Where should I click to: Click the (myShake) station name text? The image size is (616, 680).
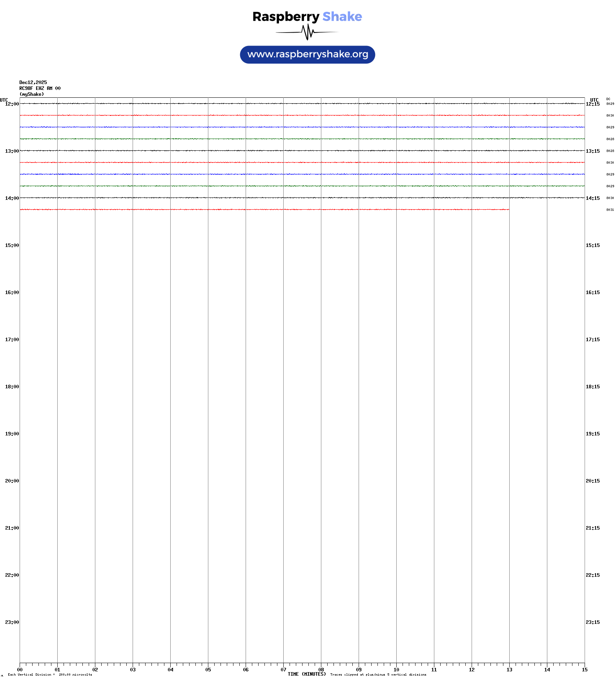(31, 94)
